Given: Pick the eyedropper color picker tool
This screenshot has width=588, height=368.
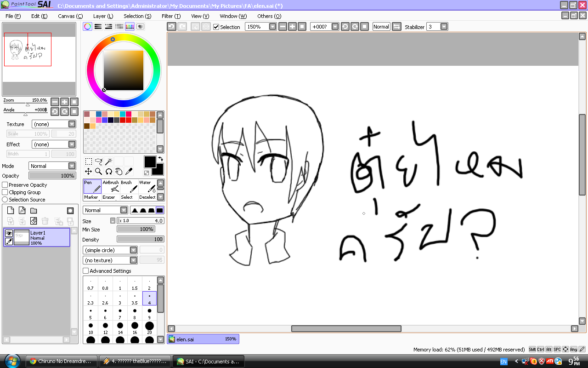Looking at the screenshot, I should [129, 172].
